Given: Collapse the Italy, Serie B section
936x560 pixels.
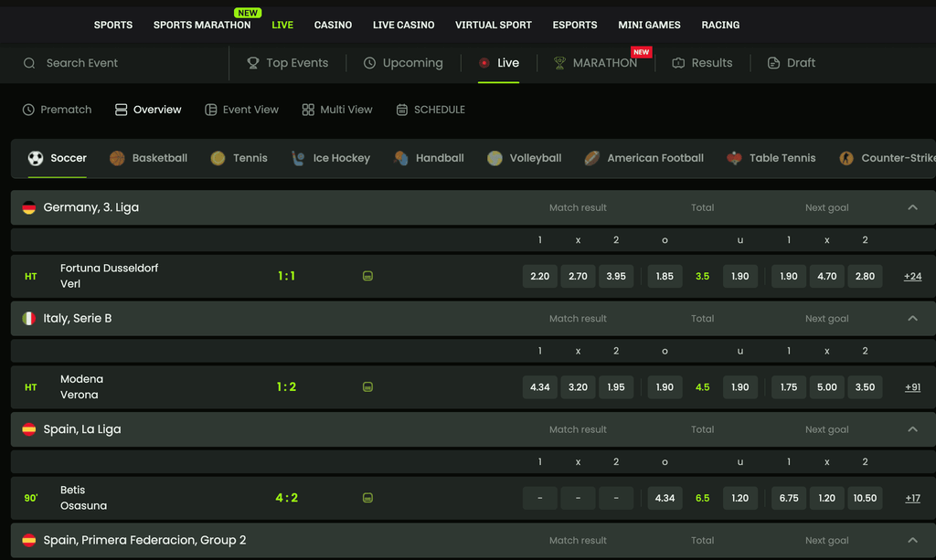Looking at the screenshot, I should click(x=913, y=319).
